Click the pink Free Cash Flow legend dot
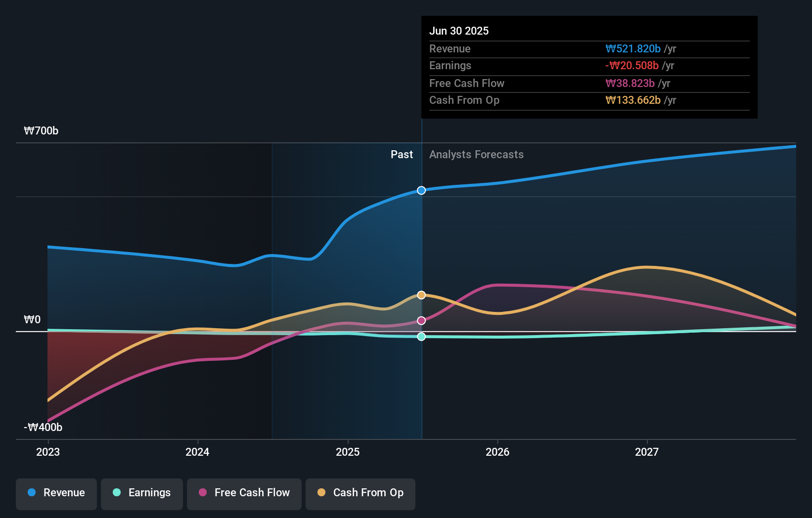This screenshot has height=518, width=812. pyautogui.click(x=202, y=493)
